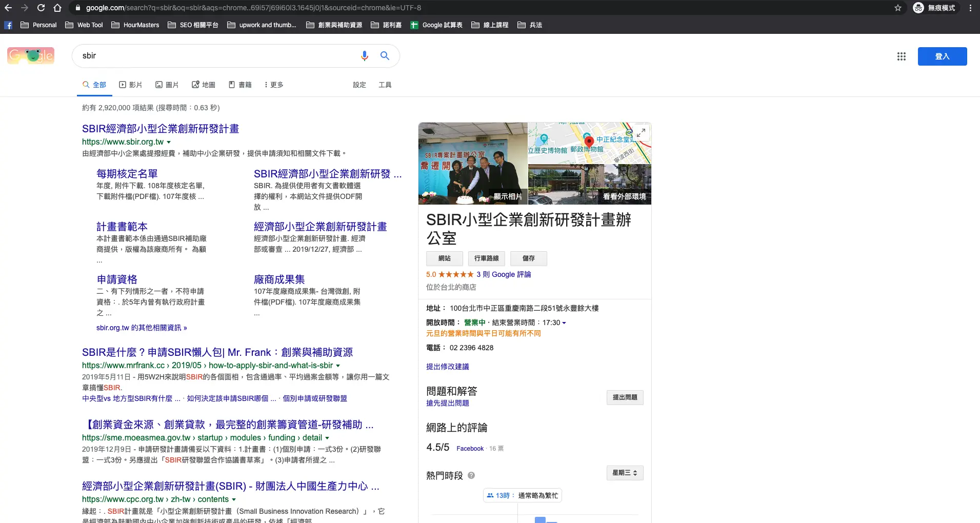Click the 提出問題 button
Image resolution: width=980 pixels, height=523 pixels.
click(625, 397)
